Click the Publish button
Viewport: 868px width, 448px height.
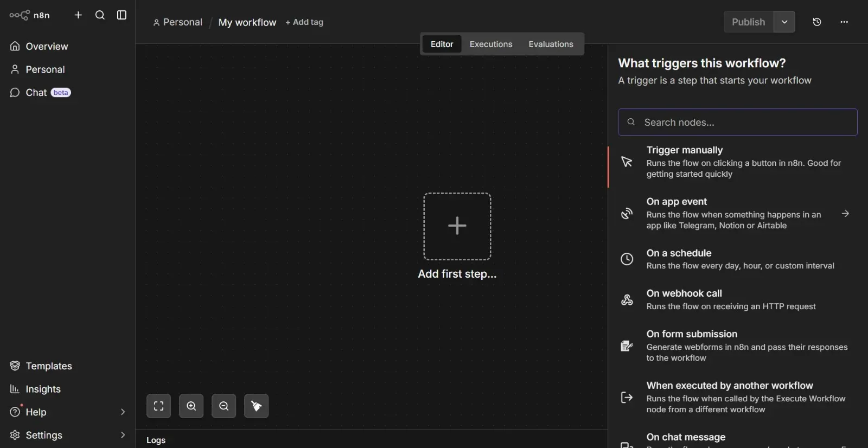tap(748, 22)
